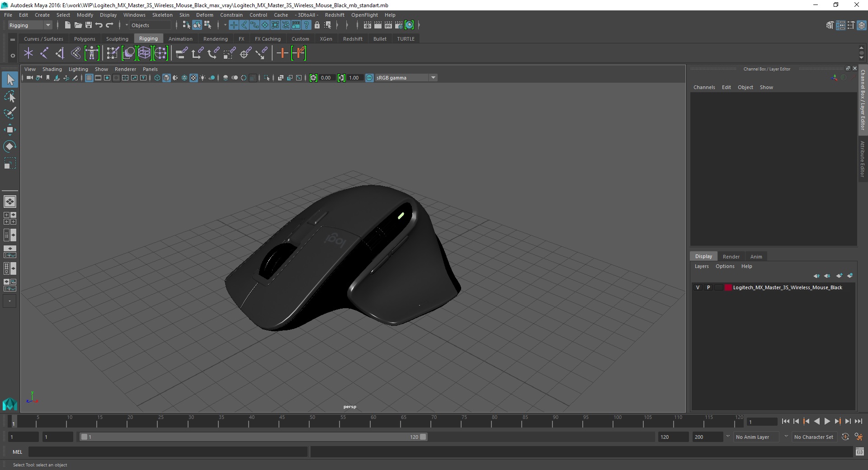Redo the last action
868x470 pixels.
pyautogui.click(x=109, y=25)
